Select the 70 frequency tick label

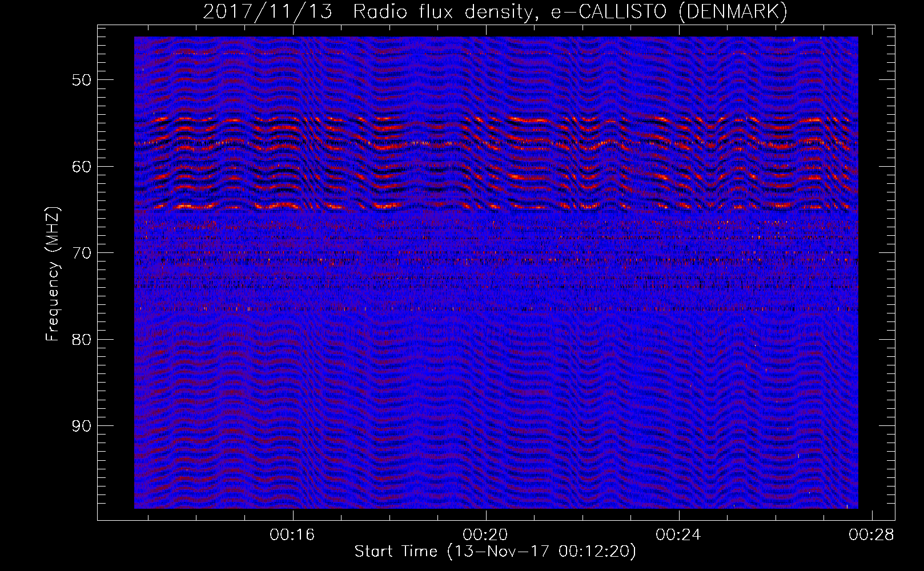[x=82, y=253]
